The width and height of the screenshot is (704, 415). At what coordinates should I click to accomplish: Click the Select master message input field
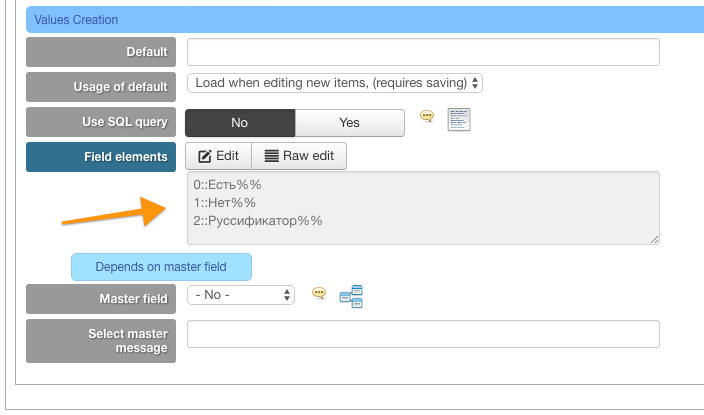click(423, 334)
